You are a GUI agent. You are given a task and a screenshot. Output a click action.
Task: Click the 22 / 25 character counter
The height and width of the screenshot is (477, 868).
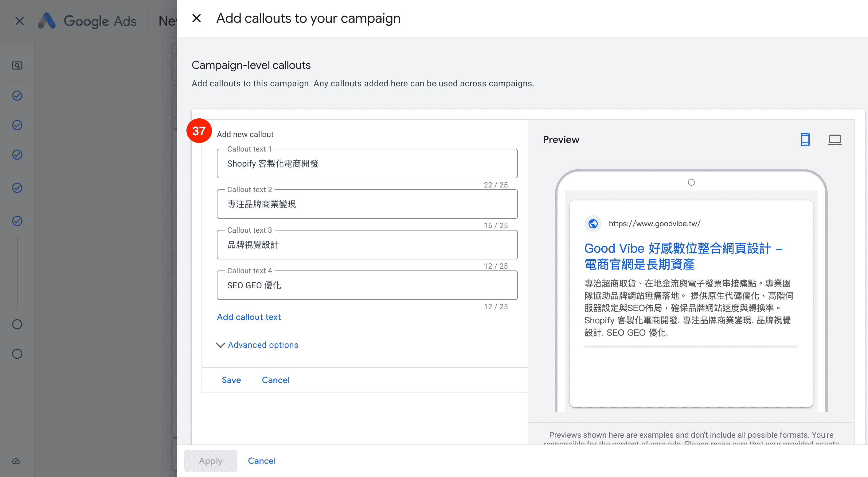click(x=496, y=185)
